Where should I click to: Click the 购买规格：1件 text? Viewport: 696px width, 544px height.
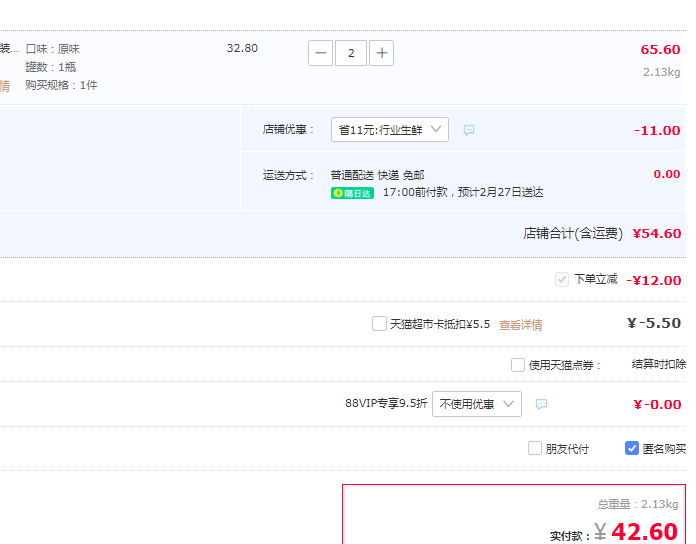coord(61,85)
